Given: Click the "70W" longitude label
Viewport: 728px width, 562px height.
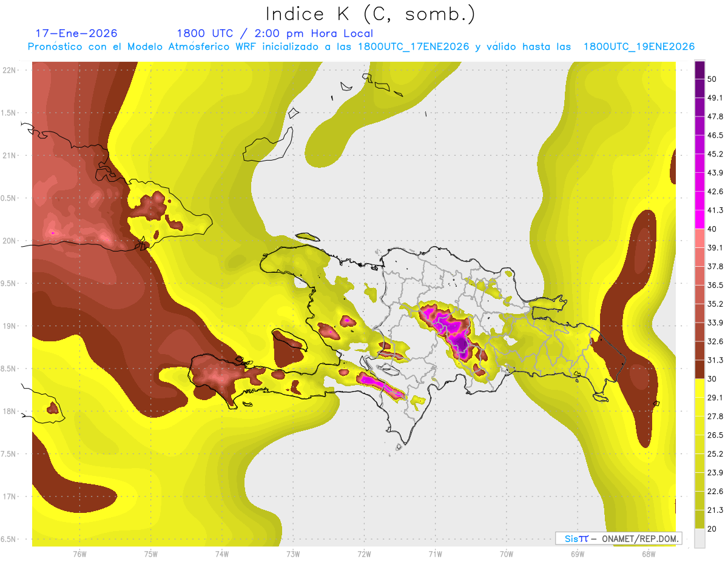Looking at the screenshot, I should tap(507, 554).
